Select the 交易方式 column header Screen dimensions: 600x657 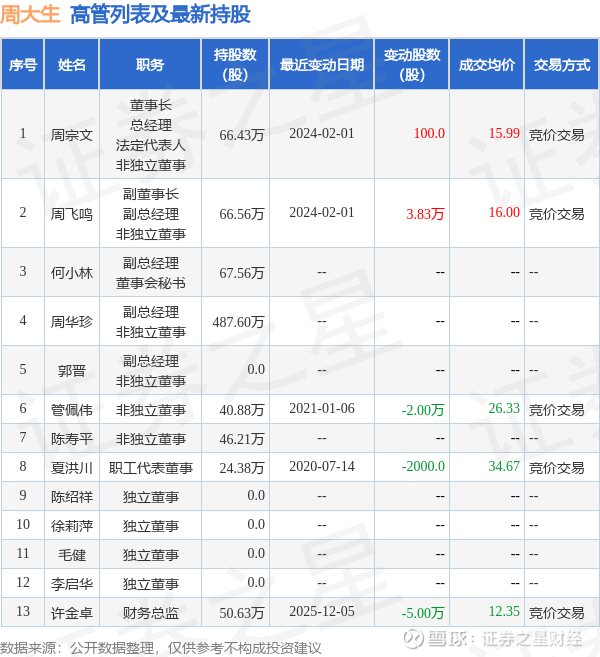point(562,65)
